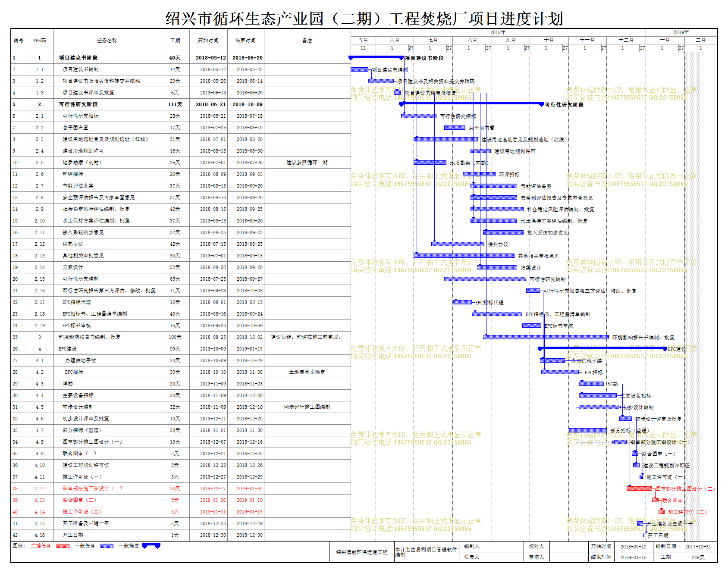
Task: Click the remark 建议协调，环评在施工前完成。
Action: (307, 337)
